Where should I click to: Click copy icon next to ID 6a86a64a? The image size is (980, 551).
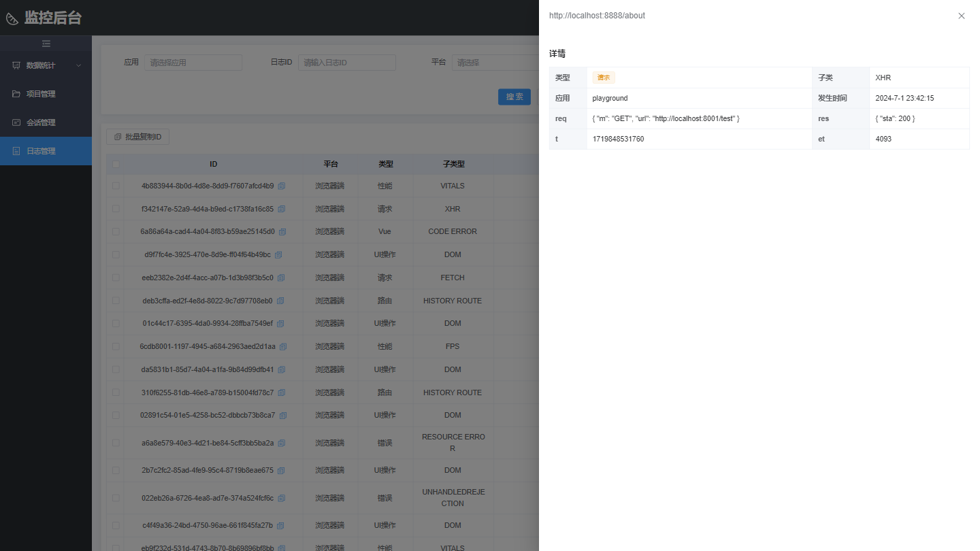tap(282, 231)
